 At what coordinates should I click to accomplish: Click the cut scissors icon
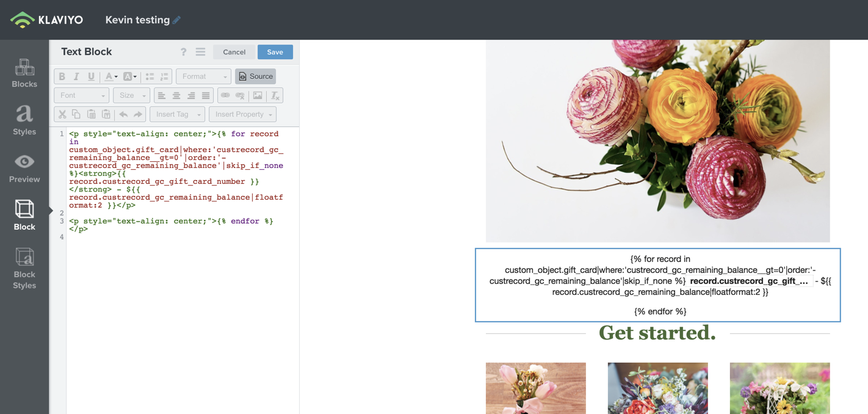tap(62, 114)
